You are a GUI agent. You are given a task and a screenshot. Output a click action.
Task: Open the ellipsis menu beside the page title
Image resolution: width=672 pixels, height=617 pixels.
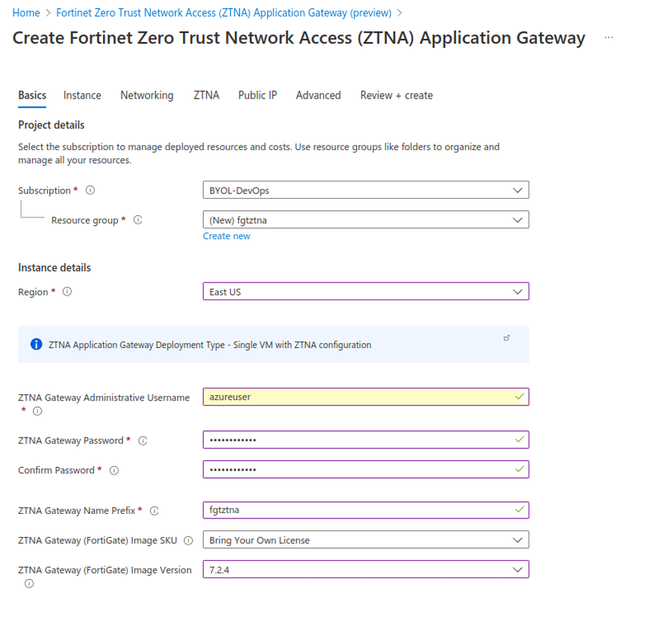click(609, 37)
